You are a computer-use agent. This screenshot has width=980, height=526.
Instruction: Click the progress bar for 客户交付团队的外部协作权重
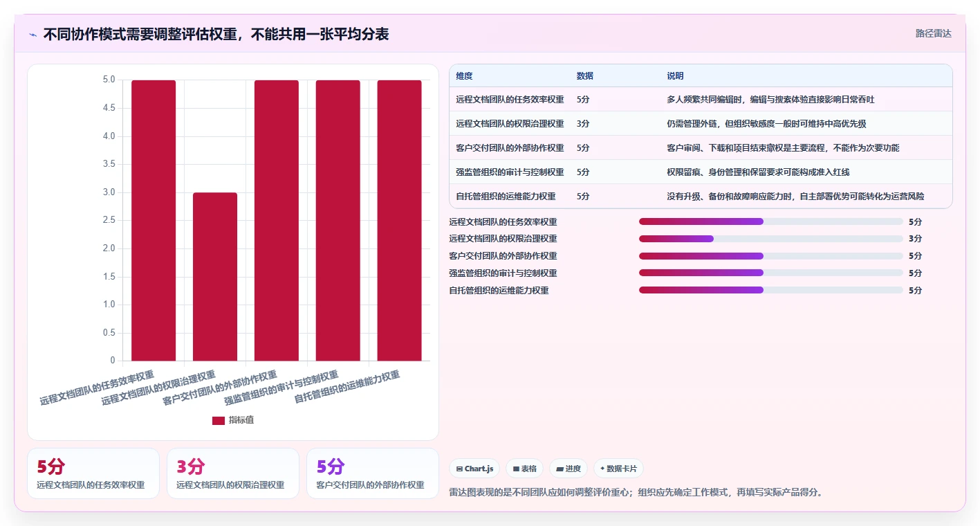click(771, 256)
